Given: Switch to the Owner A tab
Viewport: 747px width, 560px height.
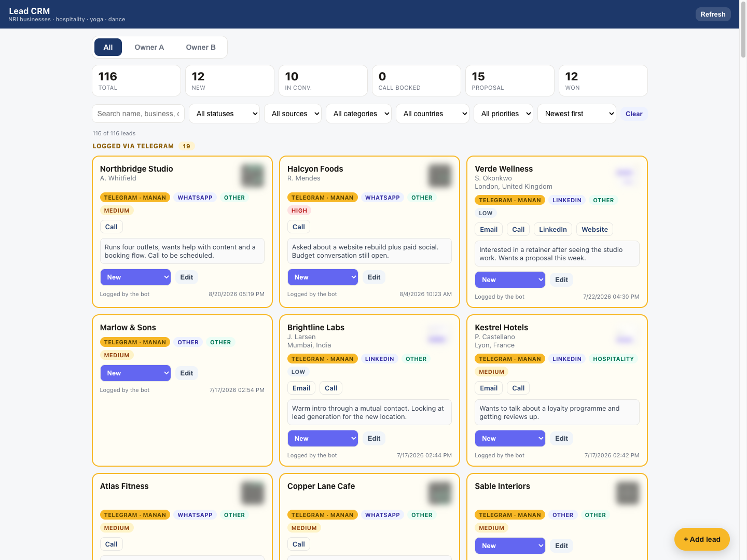Looking at the screenshot, I should (x=149, y=47).
